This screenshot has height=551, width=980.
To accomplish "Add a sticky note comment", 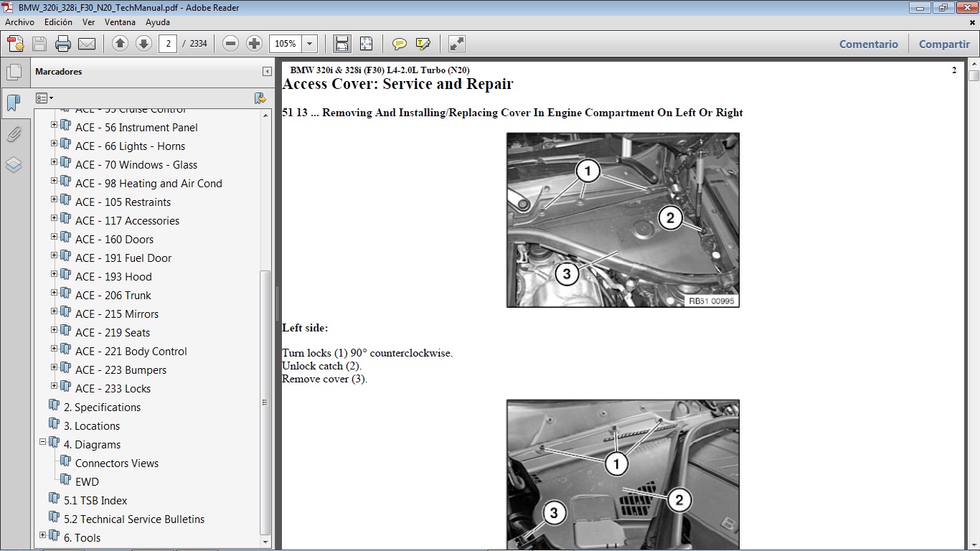I will point(400,44).
